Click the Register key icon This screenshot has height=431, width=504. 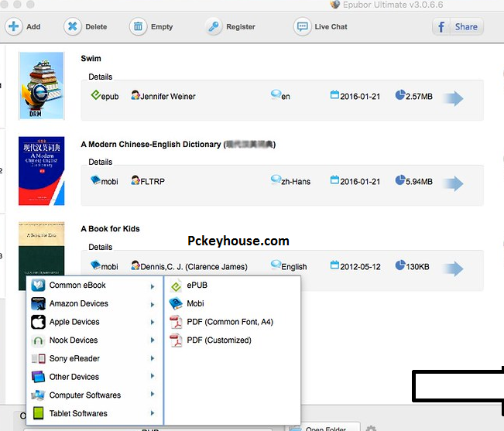pyautogui.click(x=214, y=26)
